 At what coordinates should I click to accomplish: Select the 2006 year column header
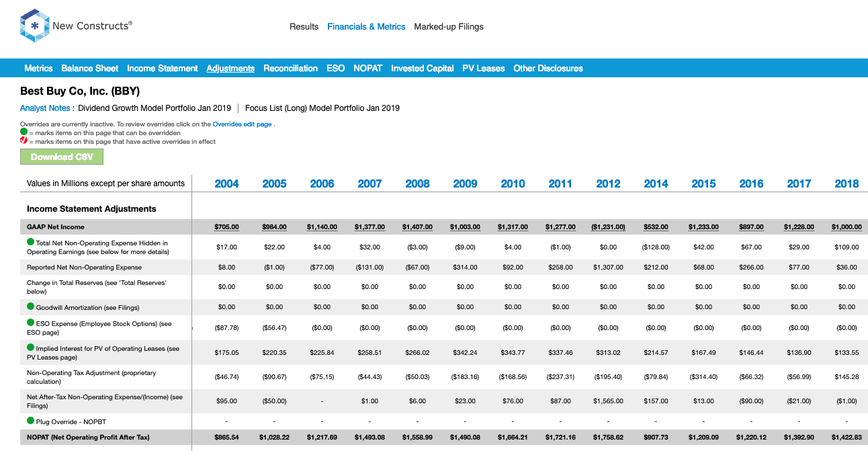click(322, 183)
